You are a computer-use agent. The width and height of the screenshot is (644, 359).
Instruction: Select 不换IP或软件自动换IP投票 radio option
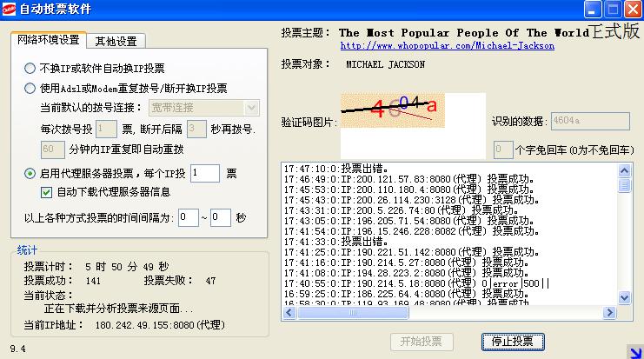[x=30, y=68]
